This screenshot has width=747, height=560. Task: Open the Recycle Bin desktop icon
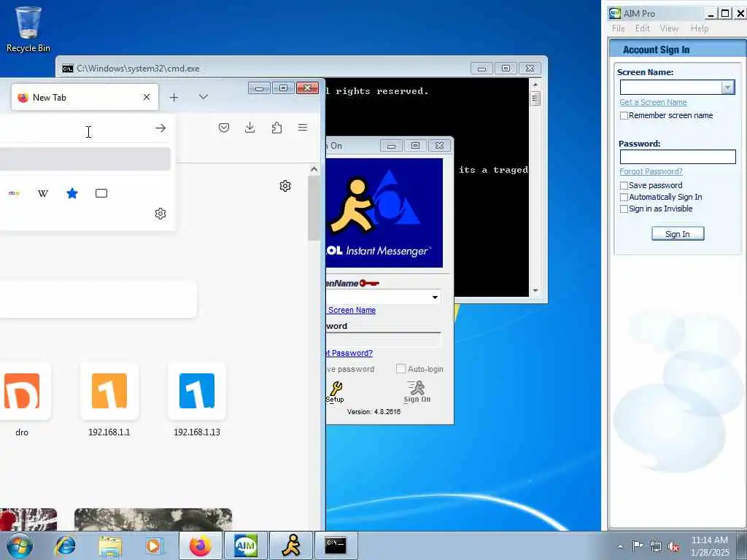click(28, 28)
